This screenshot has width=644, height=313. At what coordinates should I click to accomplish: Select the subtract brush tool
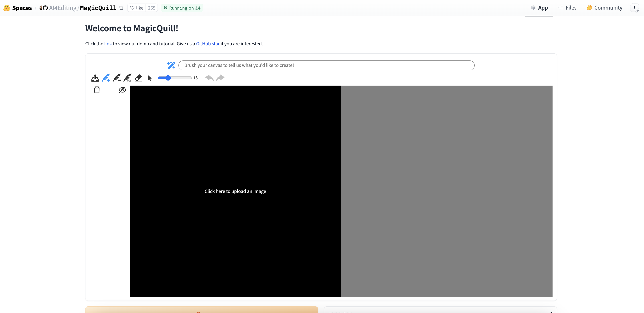tap(117, 78)
